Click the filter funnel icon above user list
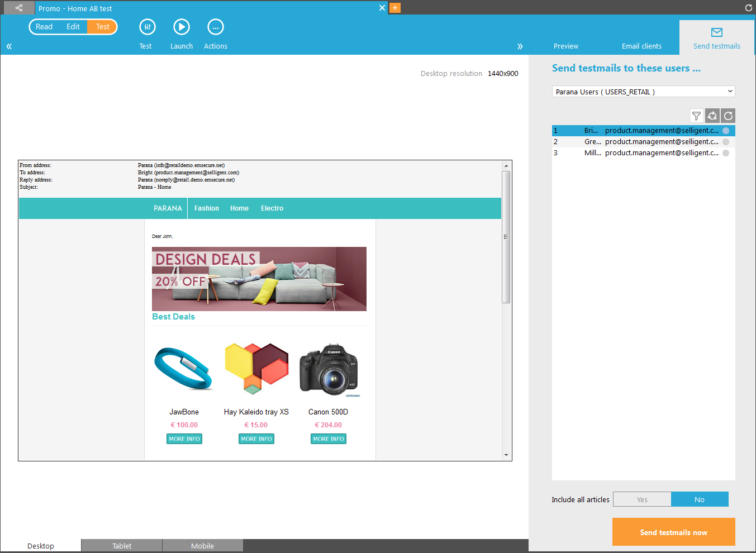Screen dimensions: 756x553 coord(696,116)
